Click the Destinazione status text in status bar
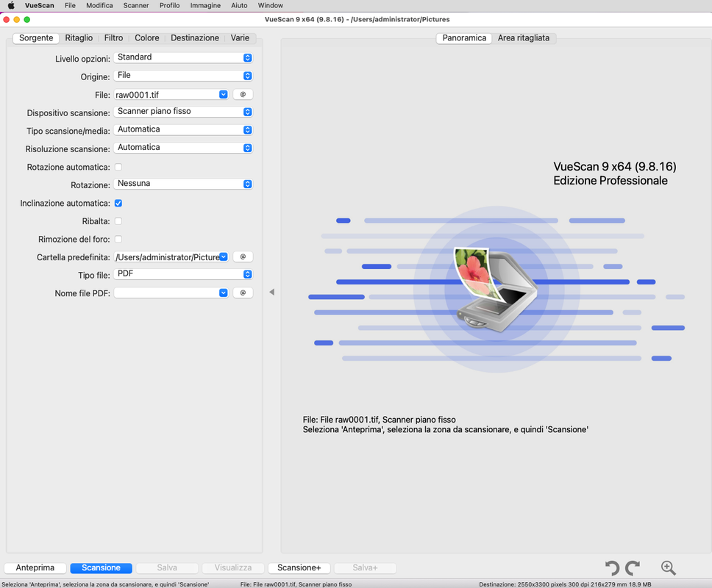This screenshot has height=588, width=712. 565,584
